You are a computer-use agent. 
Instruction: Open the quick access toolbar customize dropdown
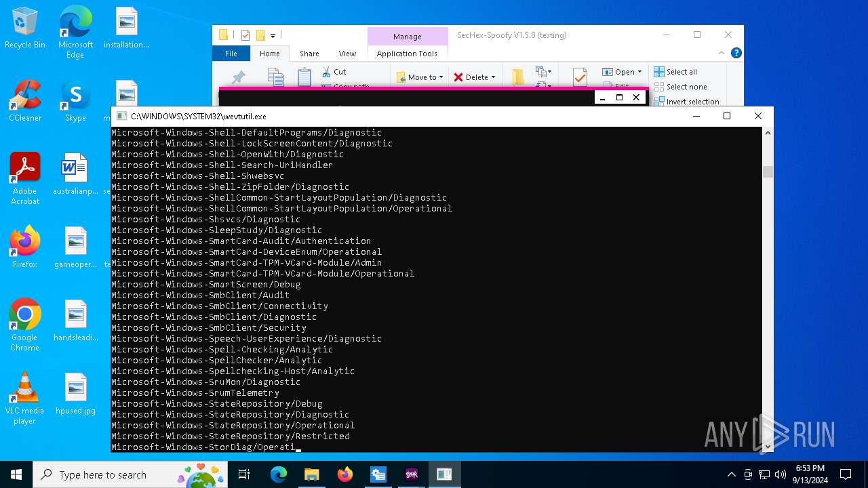(x=273, y=35)
